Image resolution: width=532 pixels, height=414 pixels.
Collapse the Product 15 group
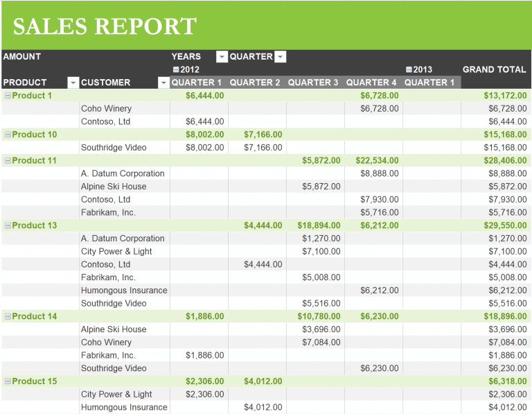click(8, 381)
